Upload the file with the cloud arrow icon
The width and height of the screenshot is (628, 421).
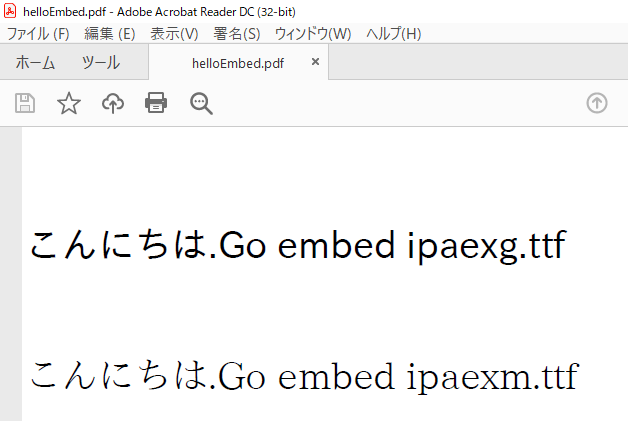tap(113, 103)
